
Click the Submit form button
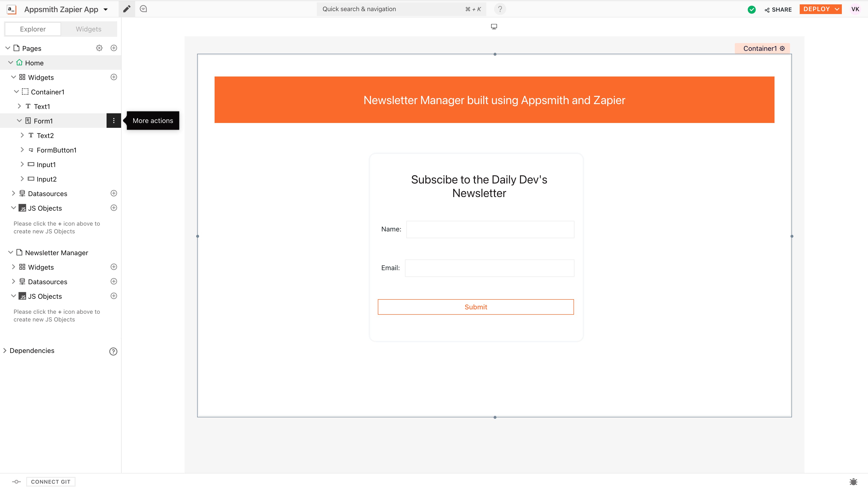(475, 307)
